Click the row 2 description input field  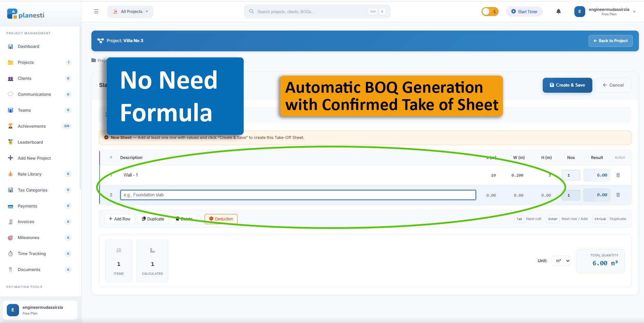pos(298,195)
